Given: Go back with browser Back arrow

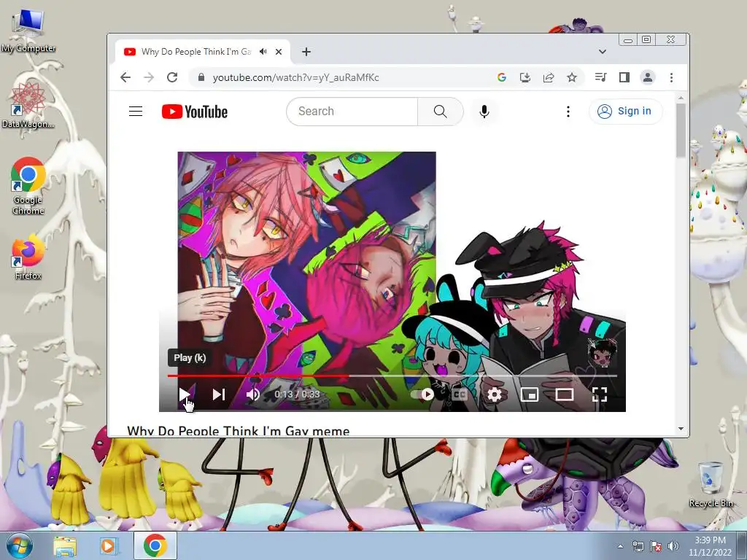Looking at the screenshot, I should (x=125, y=77).
